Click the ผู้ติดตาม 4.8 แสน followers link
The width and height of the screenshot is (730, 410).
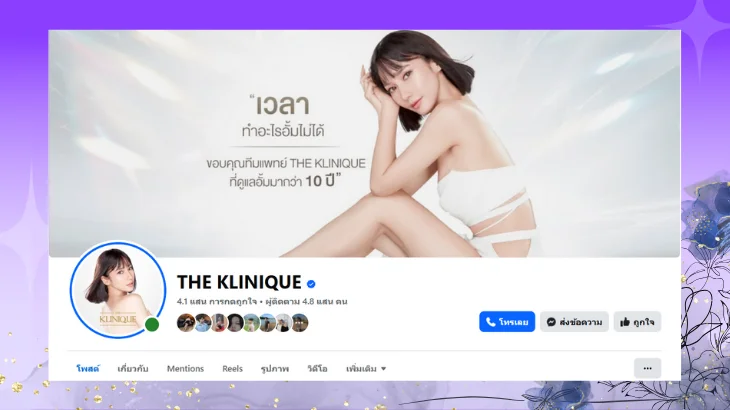coord(306,302)
